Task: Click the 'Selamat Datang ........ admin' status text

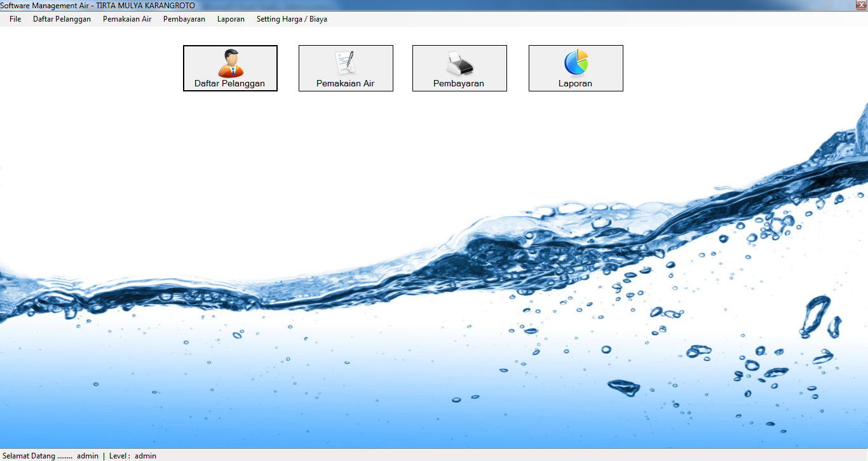Action: point(51,456)
